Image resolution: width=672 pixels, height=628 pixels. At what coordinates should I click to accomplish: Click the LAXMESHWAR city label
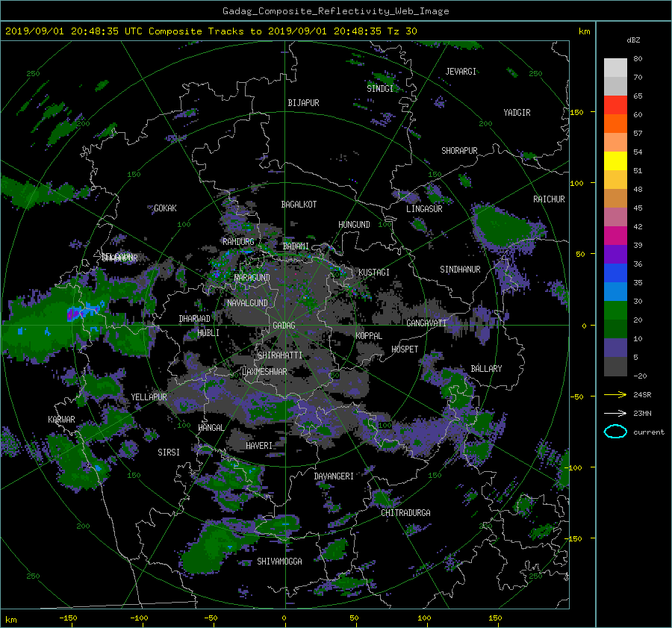[264, 372]
